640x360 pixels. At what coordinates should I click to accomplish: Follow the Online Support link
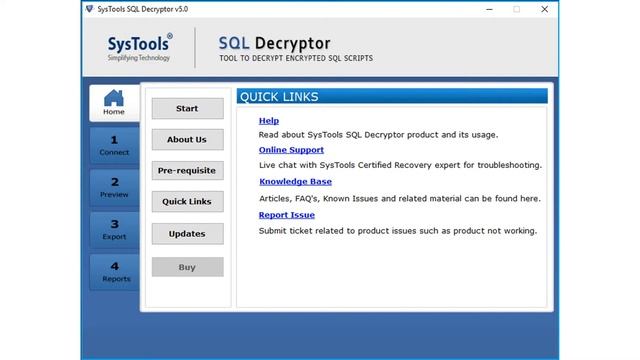click(291, 150)
